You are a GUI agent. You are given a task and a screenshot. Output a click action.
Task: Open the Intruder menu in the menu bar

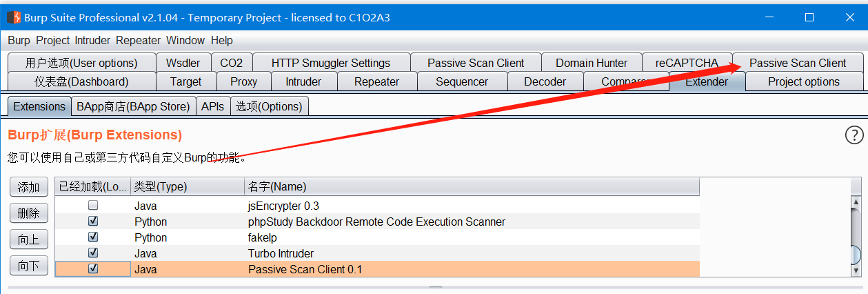pos(93,40)
